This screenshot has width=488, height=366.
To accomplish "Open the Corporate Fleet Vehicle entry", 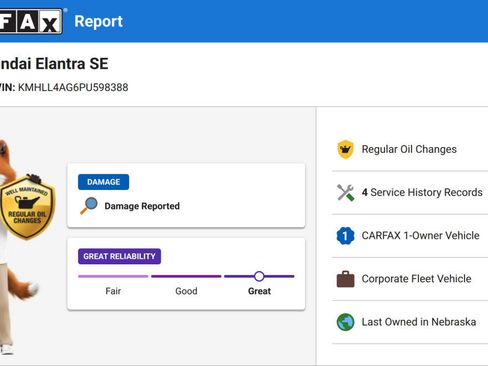I will pos(410,279).
